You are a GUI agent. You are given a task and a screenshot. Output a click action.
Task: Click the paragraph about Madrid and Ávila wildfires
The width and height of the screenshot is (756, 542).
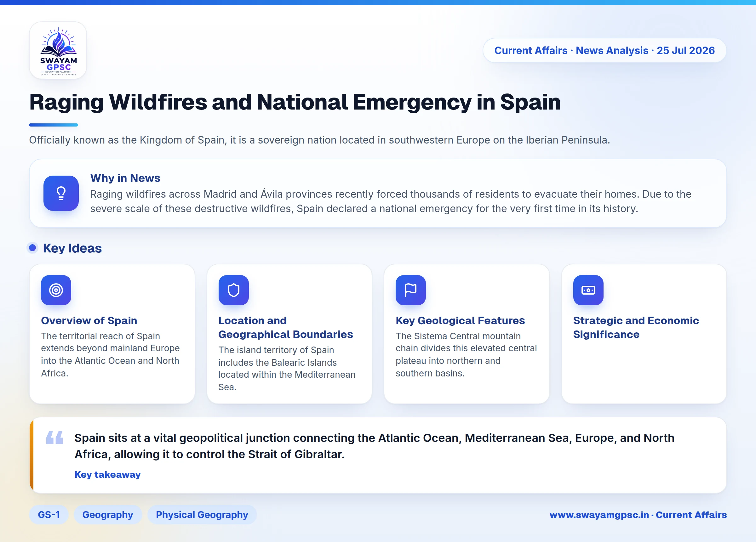[x=391, y=201]
